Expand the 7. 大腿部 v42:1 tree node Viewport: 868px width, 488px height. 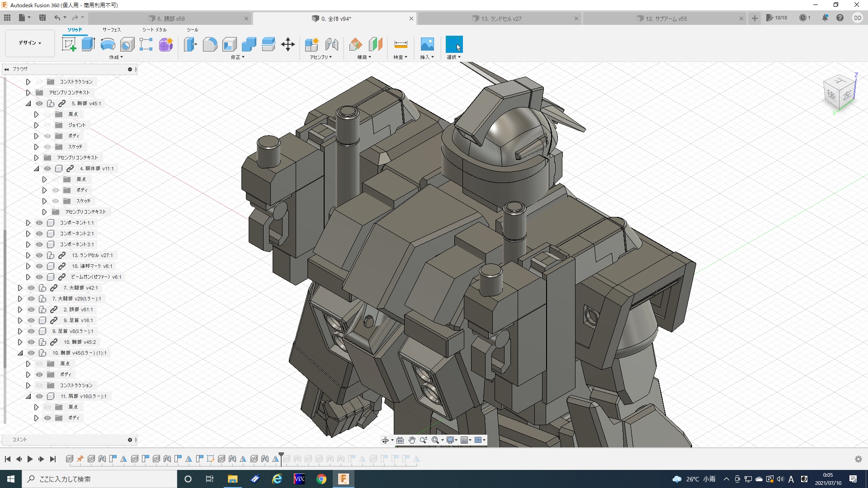coord(20,288)
